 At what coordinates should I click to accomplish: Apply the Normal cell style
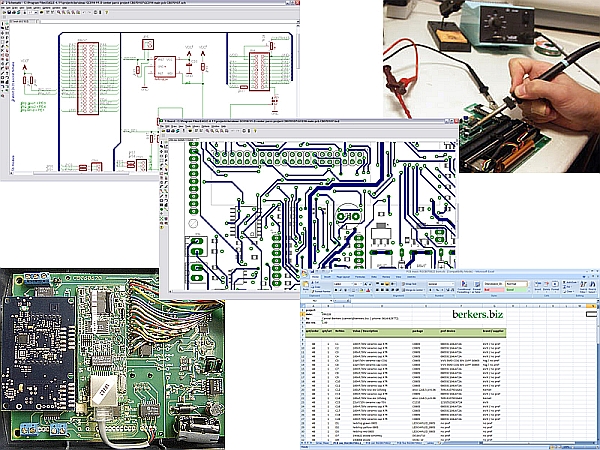[516, 284]
